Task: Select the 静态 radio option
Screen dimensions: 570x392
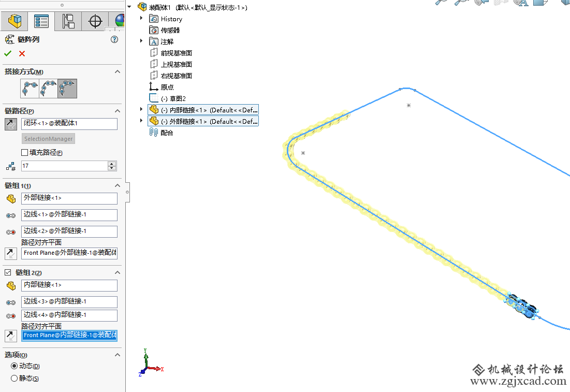Action: click(14, 378)
